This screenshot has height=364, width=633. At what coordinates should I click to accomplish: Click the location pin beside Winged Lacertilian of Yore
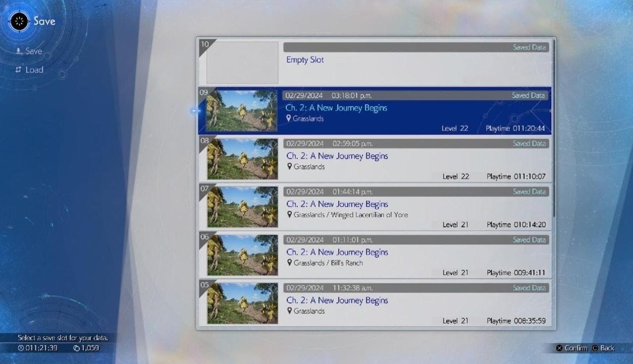[x=290, y=215]
